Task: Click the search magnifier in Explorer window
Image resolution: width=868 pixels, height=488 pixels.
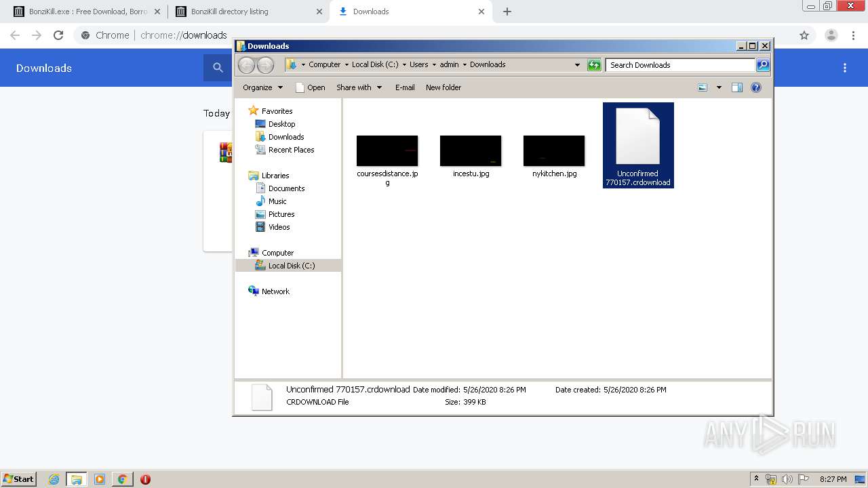Action: [x=763, y=65]
